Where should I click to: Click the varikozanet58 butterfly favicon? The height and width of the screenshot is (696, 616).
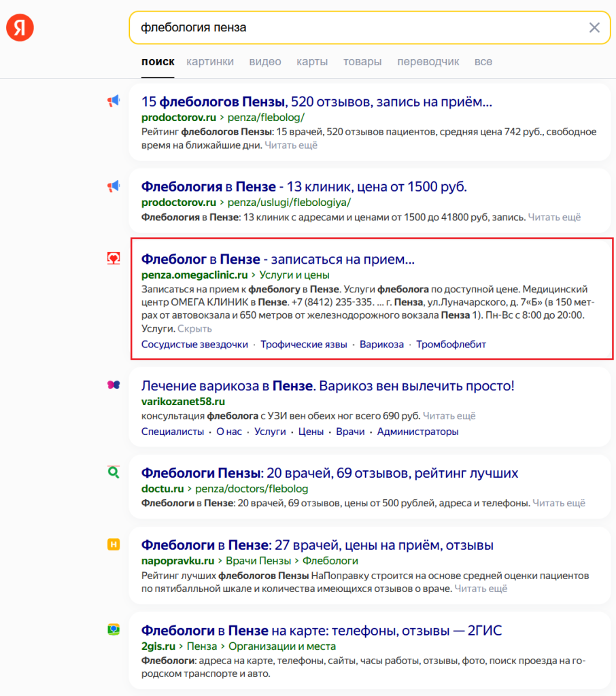point(114,385)
